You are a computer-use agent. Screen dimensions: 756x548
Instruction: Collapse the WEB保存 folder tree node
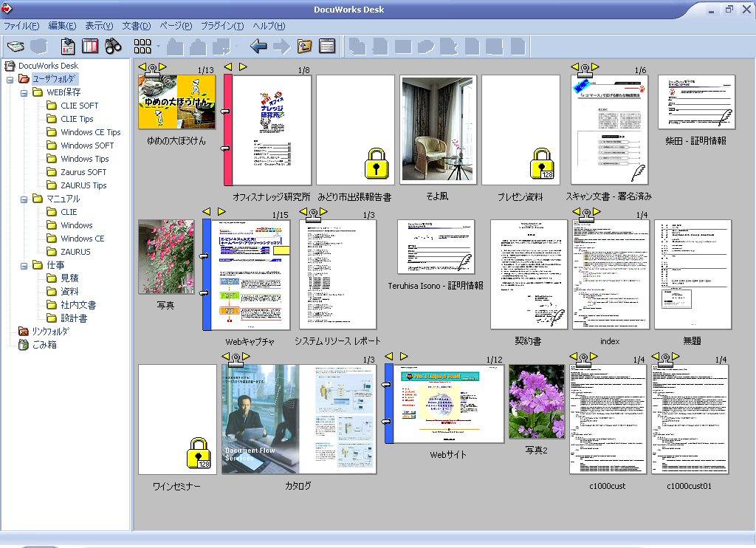pos(24,93)
